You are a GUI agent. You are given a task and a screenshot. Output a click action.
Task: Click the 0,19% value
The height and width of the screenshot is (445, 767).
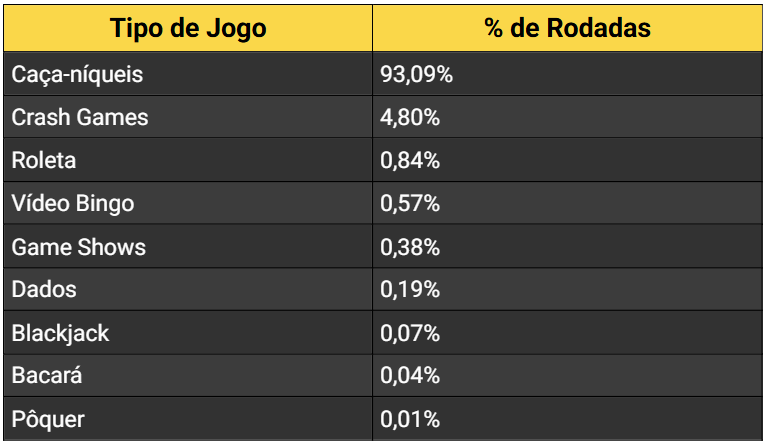(x=410, y=290)
